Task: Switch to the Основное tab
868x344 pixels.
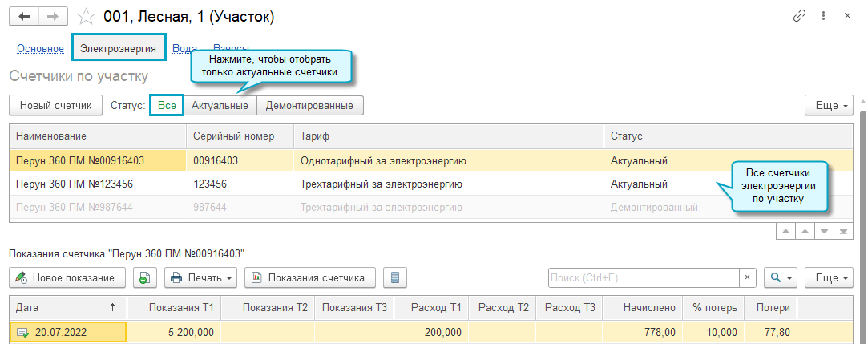Action: 40,48
